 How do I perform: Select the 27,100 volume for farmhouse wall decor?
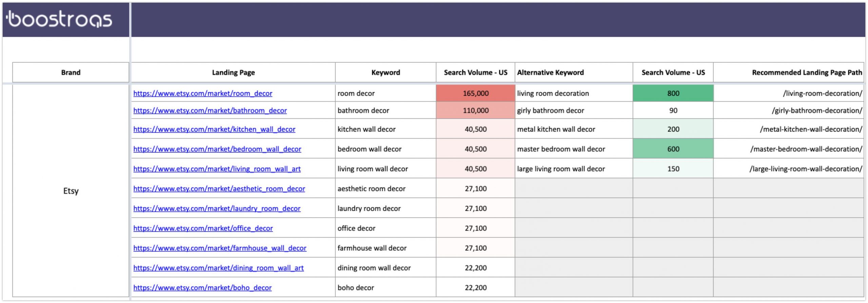(x=475, y=248)
